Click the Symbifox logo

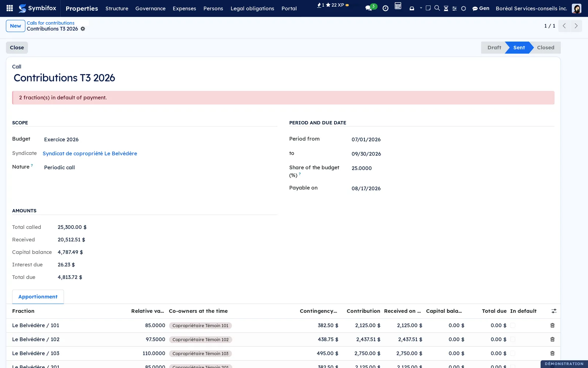[37, 8]
